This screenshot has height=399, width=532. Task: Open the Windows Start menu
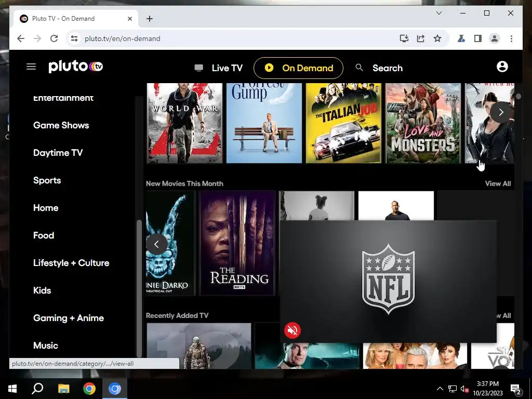click(x=12, y=389)
